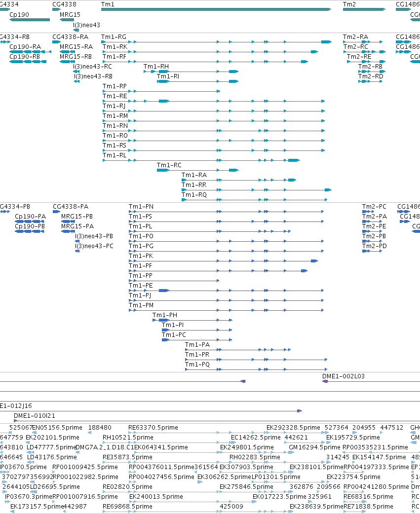The width and height of the screenshot is (420, 514).
Task: Select protein Tm2-PD
Action: coord(372,251)
